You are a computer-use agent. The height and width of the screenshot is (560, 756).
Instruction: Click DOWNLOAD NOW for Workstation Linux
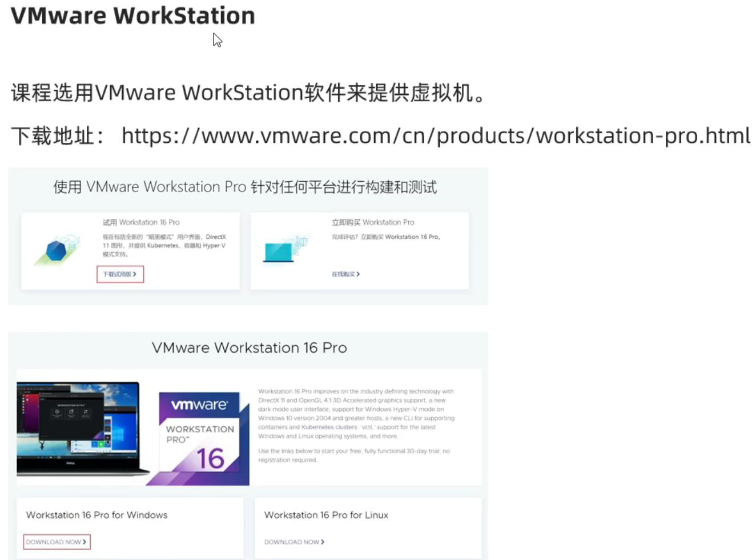click(x=294, y=542)
